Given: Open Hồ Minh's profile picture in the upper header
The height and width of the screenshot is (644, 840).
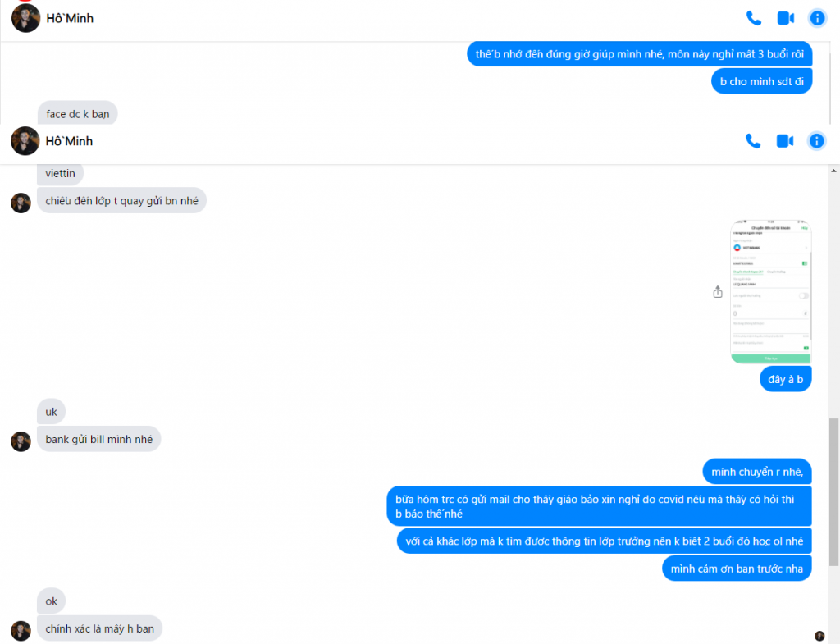Looking at the screenshot, I should (25, 18).
